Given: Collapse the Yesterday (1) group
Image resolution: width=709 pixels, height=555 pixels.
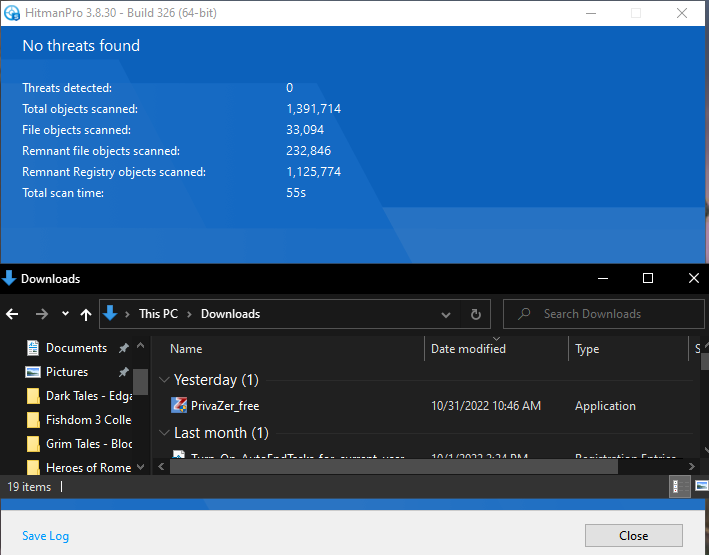Looking at the screenshot, I should 165,380.
